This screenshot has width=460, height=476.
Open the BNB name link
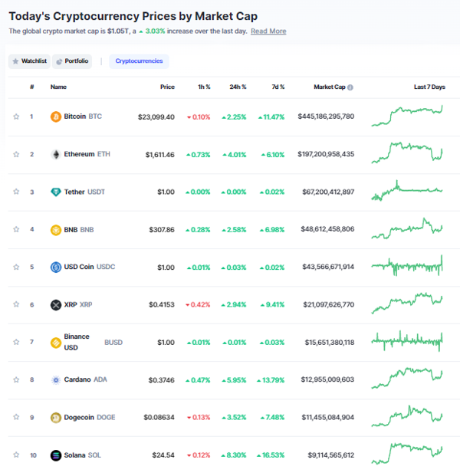click(x=79, y=230)
